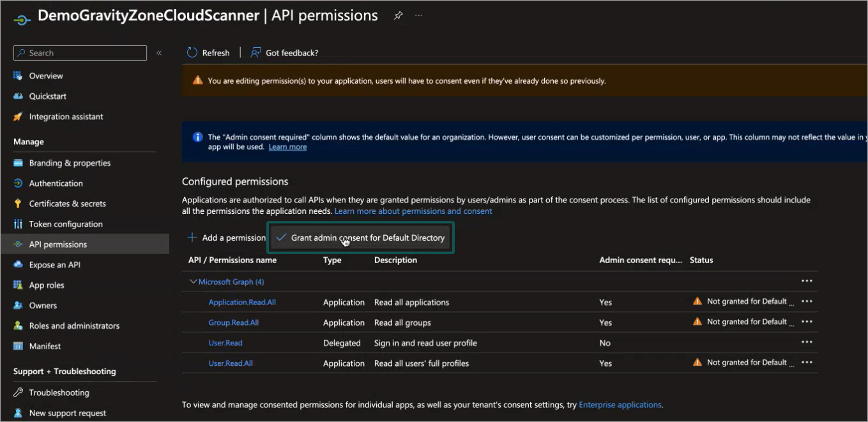Viewport: 868px width, 422px height.
Task: Select Token configuration in the left menu
Action: pos(66,223)
